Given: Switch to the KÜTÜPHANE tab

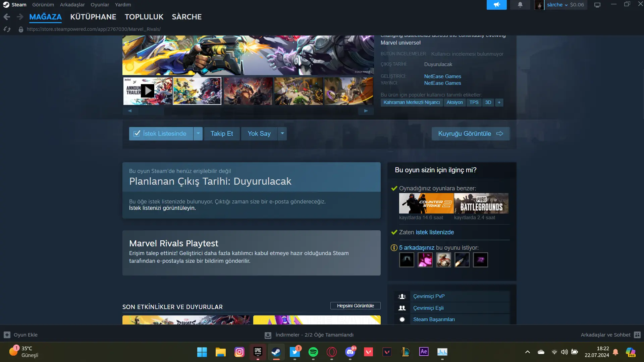Looking at the screenshot, I should click(93, 17).
